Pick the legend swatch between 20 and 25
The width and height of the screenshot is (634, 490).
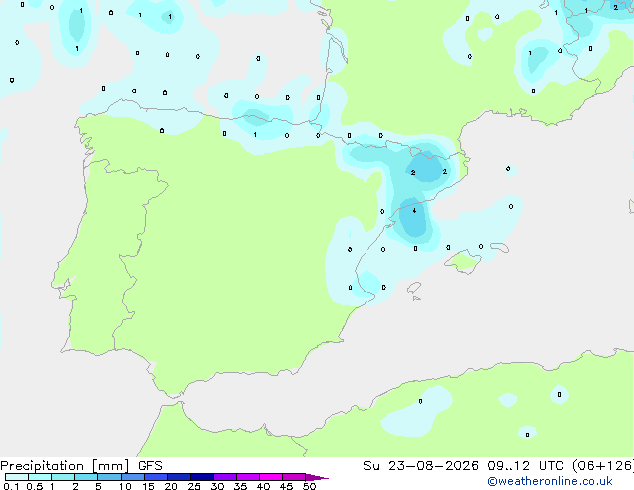178,477
